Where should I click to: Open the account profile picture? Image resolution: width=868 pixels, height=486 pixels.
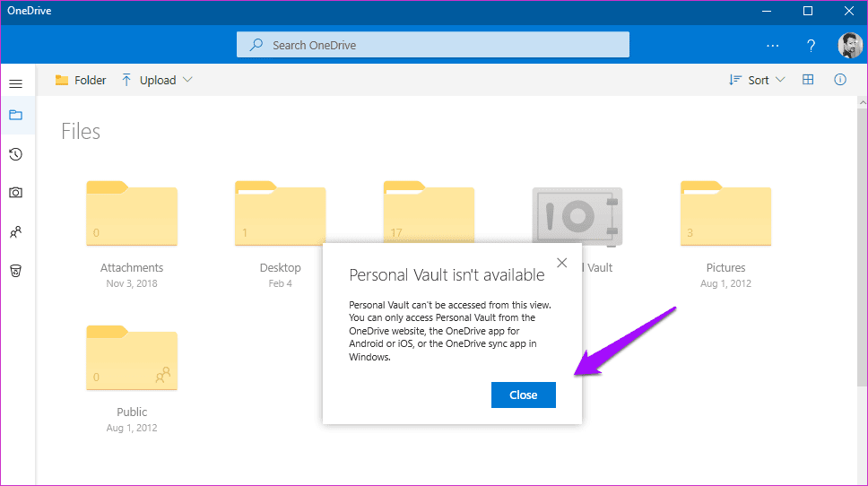(850, 46)
